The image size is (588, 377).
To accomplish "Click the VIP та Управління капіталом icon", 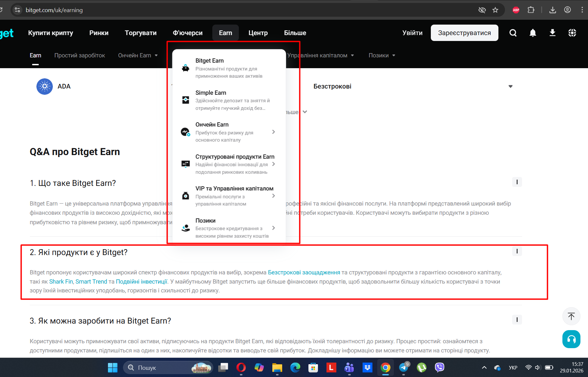I will point(186,196).
